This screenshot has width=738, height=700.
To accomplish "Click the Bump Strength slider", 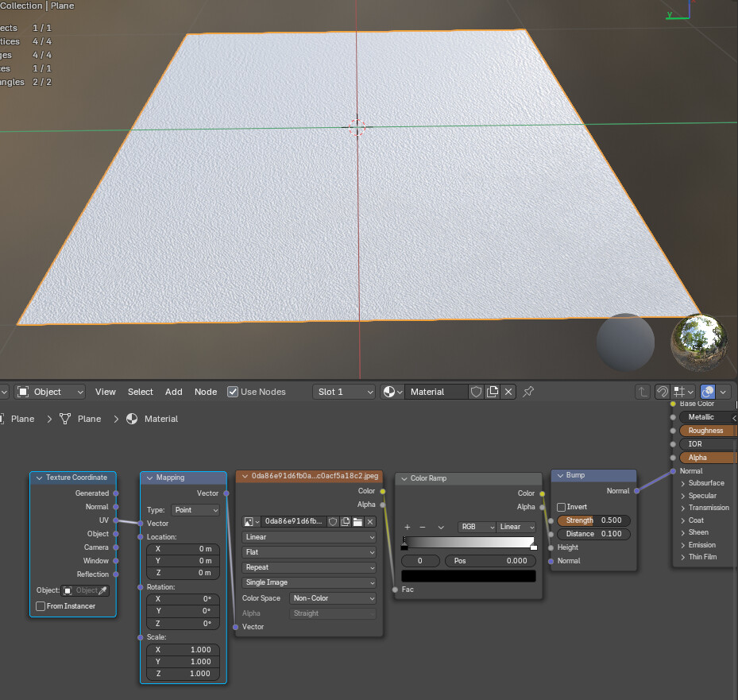I will coord(593,520).
